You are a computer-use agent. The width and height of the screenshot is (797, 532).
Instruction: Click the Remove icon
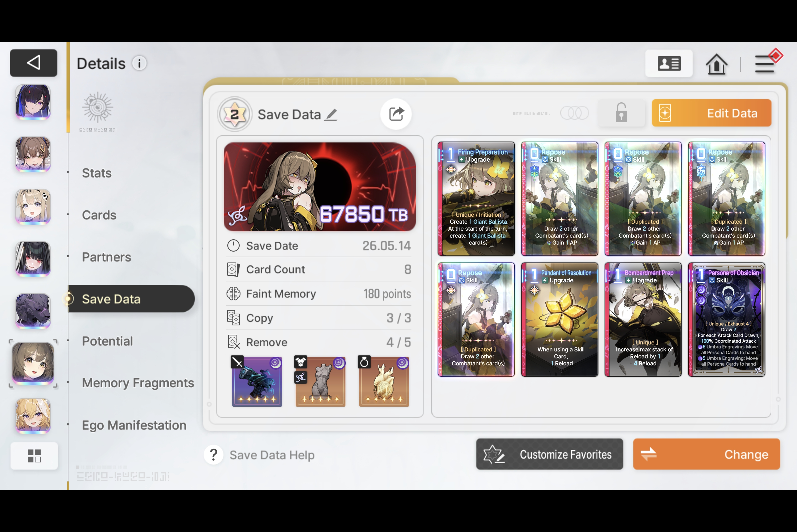pos(233,342)
